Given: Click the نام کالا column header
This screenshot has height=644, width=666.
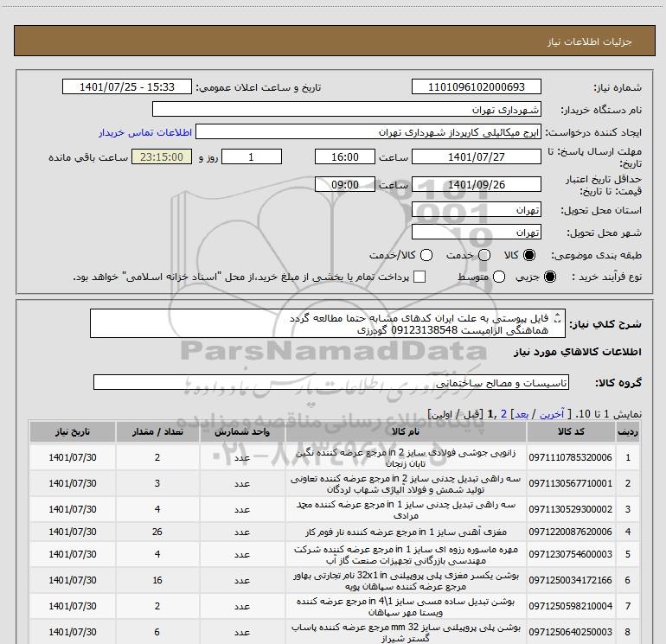Looking at the screenshot, I should (x=406, y=431).
